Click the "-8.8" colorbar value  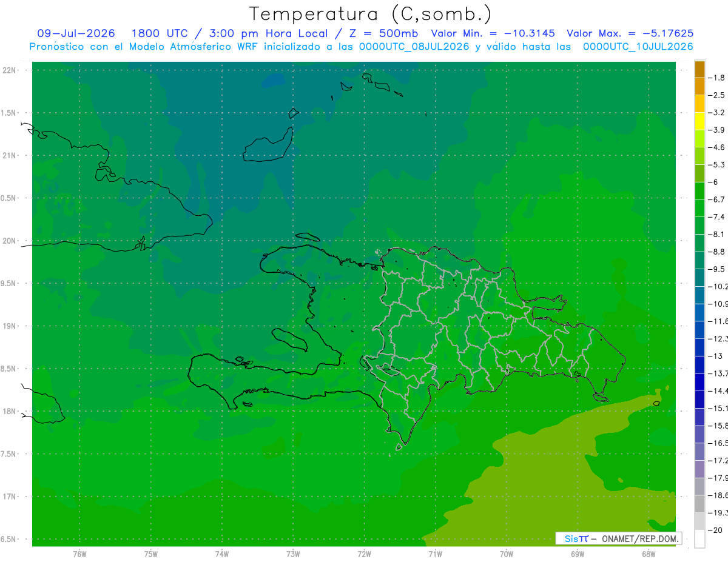click(716, 252)
